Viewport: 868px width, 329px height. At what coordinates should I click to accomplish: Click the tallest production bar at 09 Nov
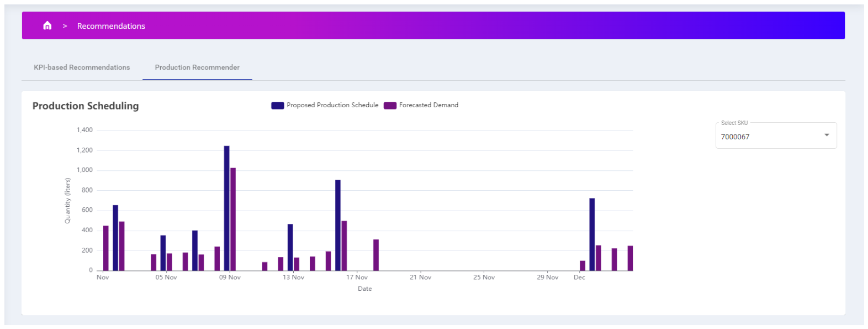click(226, 208)
